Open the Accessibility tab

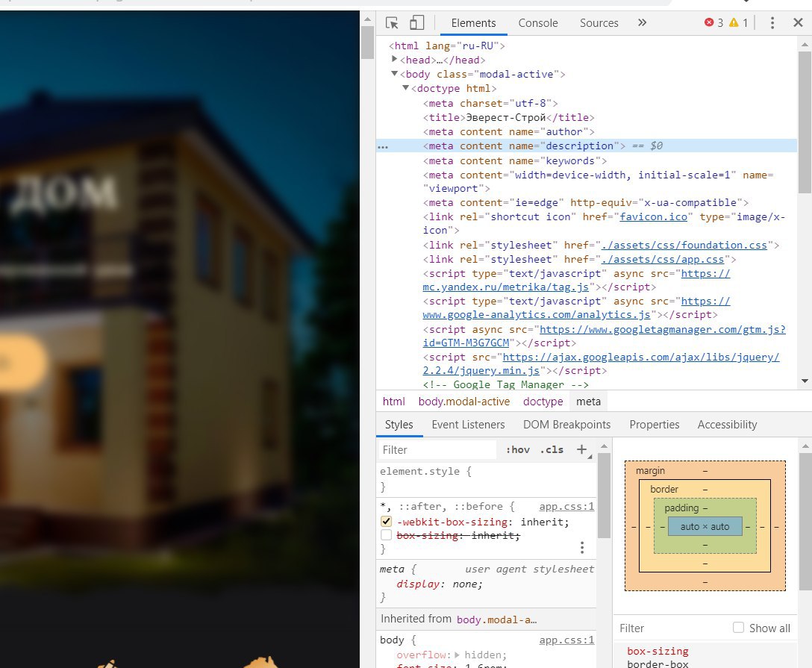point(727,425)
